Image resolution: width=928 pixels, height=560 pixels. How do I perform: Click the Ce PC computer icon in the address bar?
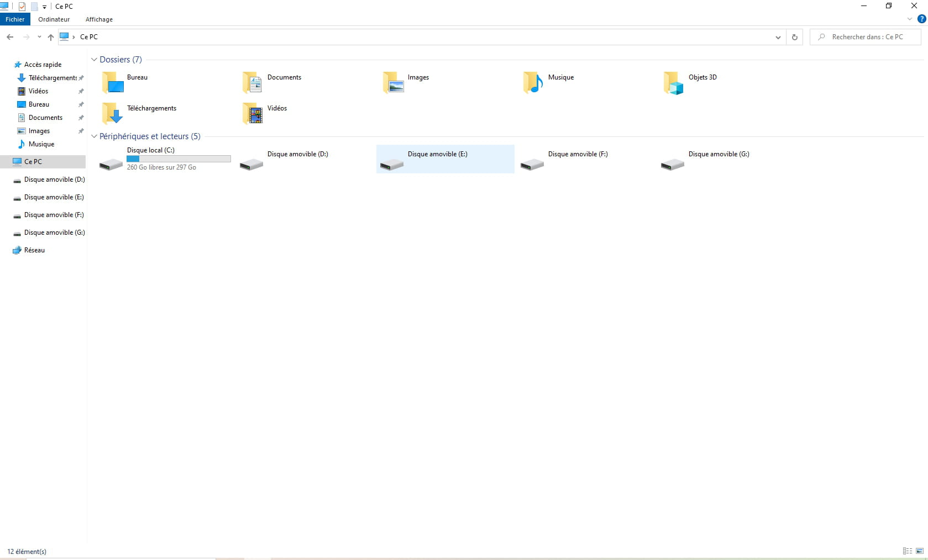coord(64,36)
